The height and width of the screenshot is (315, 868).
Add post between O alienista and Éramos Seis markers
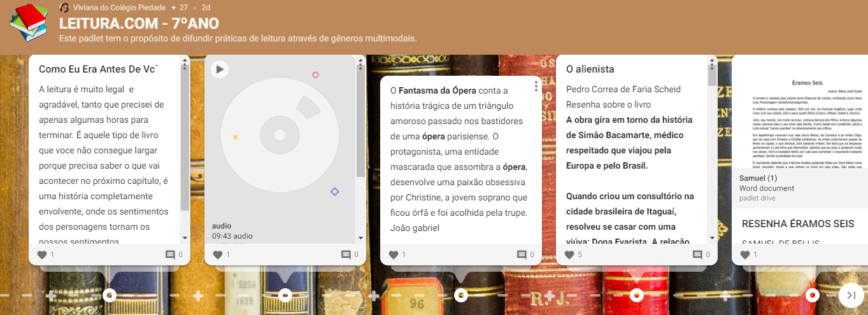coord(725,295)
